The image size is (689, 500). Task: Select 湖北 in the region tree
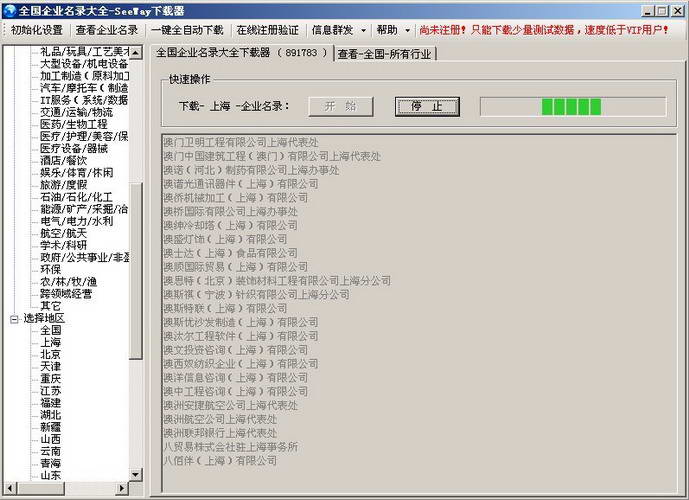click(x=51, y=415)
